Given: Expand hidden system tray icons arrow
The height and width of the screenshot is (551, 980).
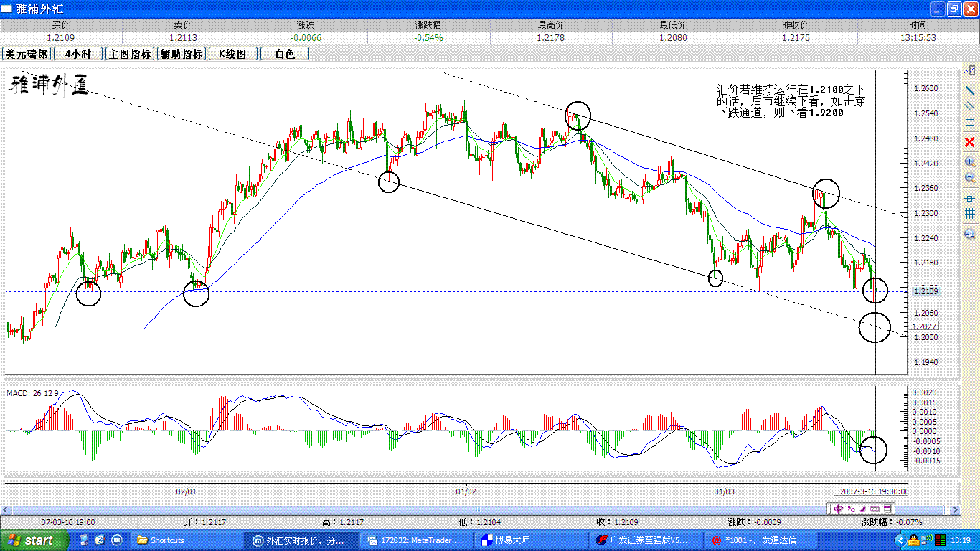Looking at the screenshot, I should [900, 540].
